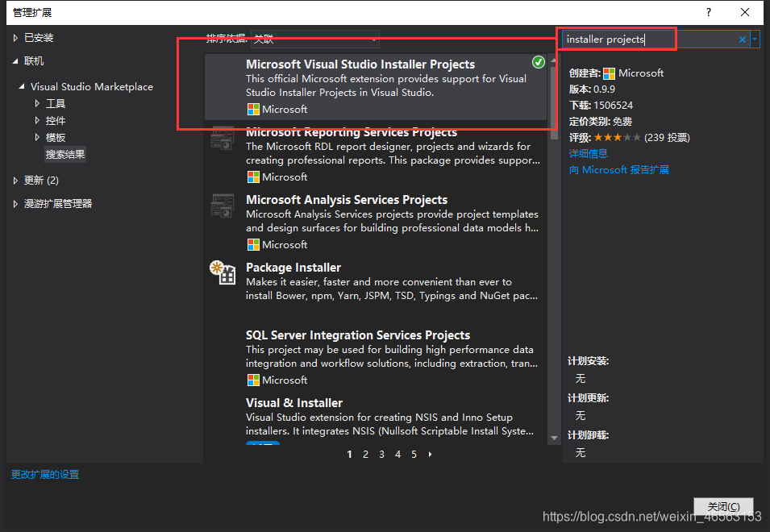Select Microsoft Reporting Services Projects result
Viewport: 770px width, 532px height.
pos(376,155)
